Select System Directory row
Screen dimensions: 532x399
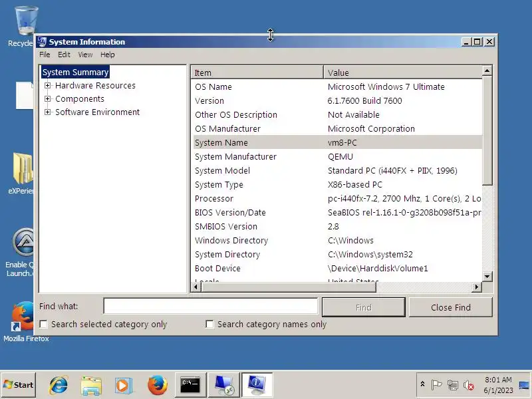338,254
